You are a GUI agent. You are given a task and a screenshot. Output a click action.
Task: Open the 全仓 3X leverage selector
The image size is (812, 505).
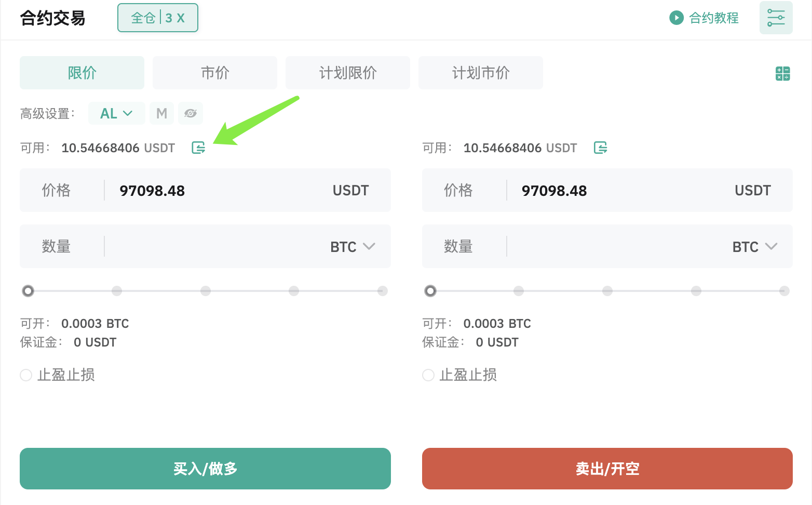158,18
